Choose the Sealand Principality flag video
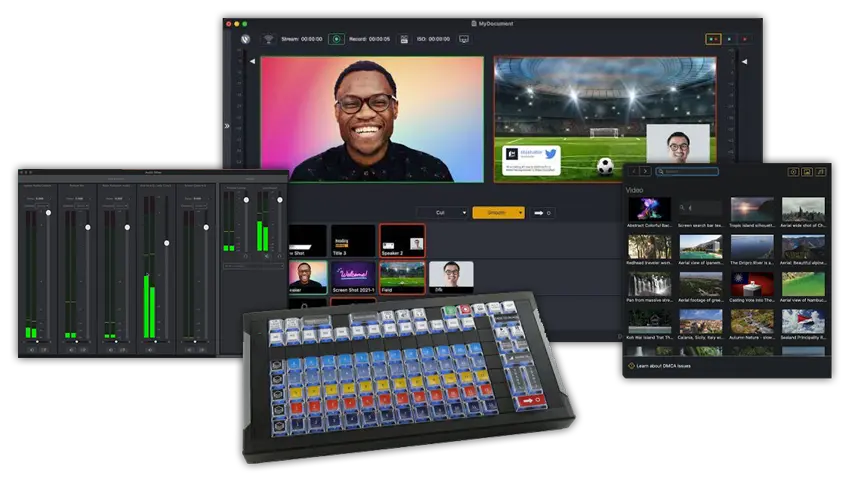This screenshot has height=477, width=850. pyautogui.click(x=803, y=322)
